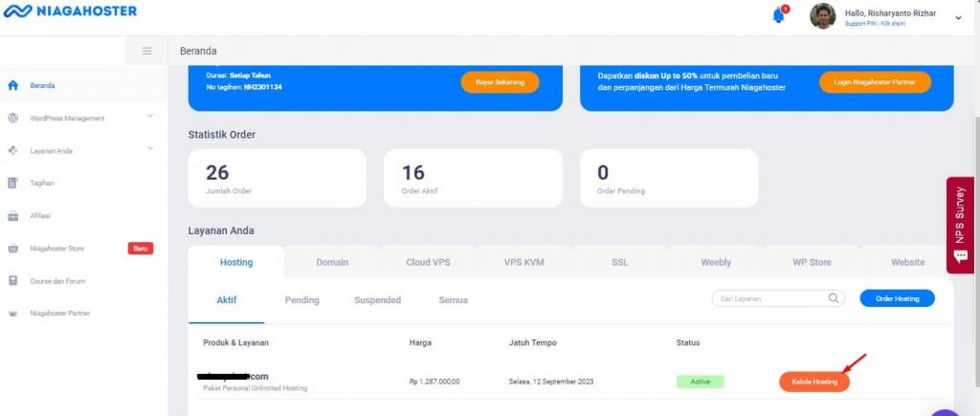Expand the WordPress Management menu

click(150, 117)
